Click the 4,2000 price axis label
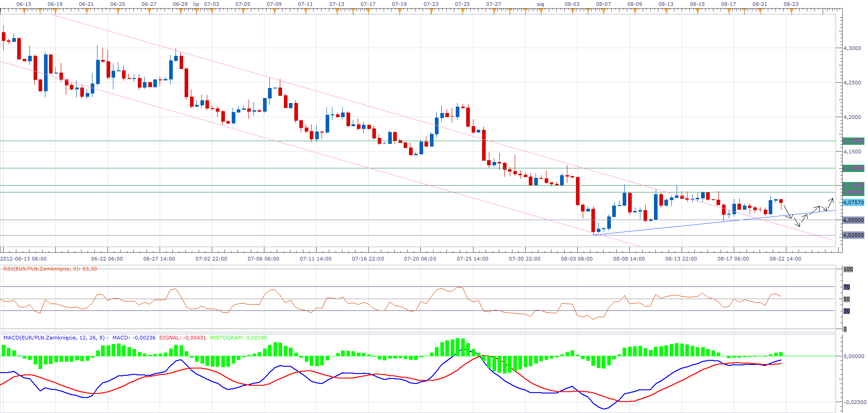This screenshot has width=868, height=413. (x=852, y=117)
